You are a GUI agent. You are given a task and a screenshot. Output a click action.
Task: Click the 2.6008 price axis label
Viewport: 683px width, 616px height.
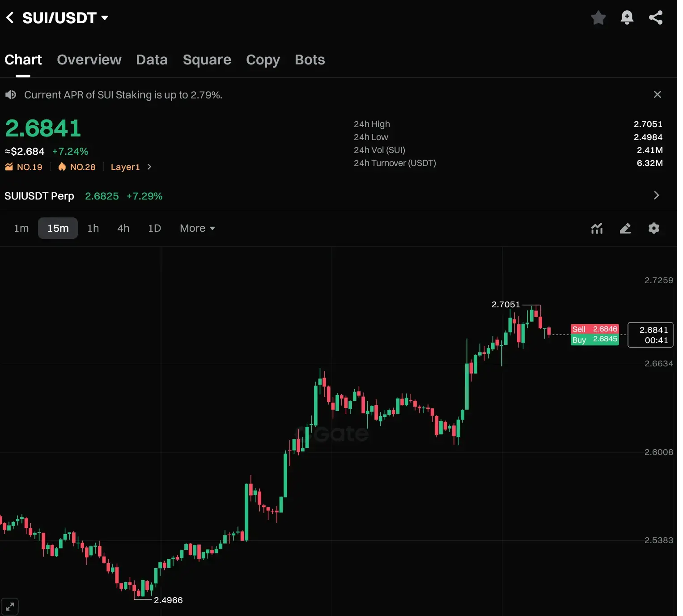tap(658, 452)
